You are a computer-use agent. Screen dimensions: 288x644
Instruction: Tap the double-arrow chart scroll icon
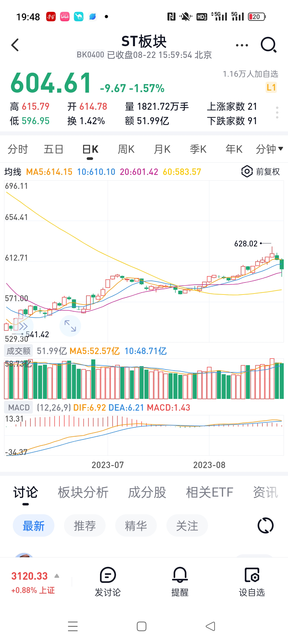(23, 326)
